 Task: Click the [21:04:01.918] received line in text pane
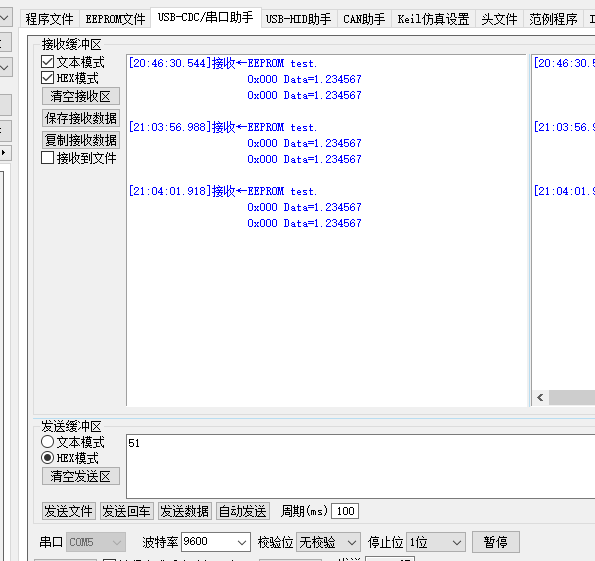pyautogui.click(x=223, y=191)
